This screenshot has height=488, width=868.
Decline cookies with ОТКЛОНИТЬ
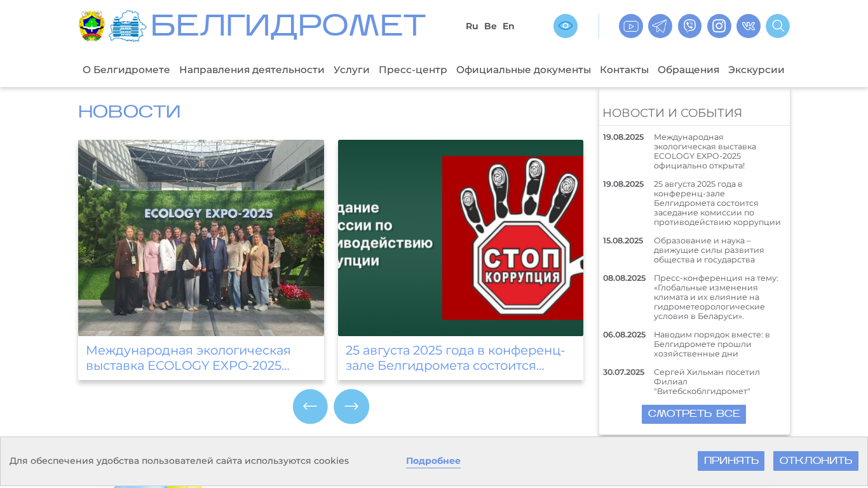[816, 461]
